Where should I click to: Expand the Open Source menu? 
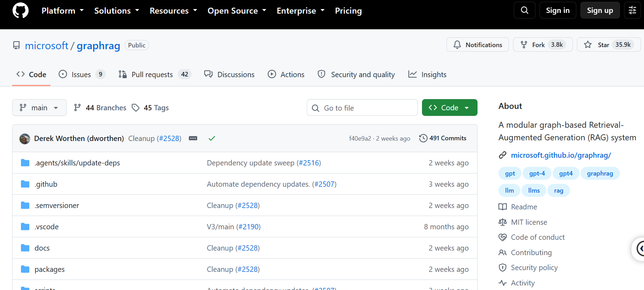coord(237,10)
